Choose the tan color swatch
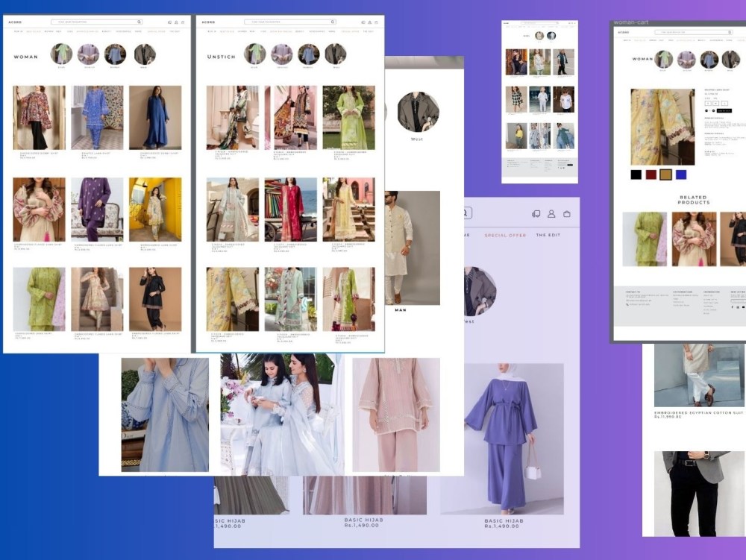Viewport: 746px width, 560px height. pos(665,174)
